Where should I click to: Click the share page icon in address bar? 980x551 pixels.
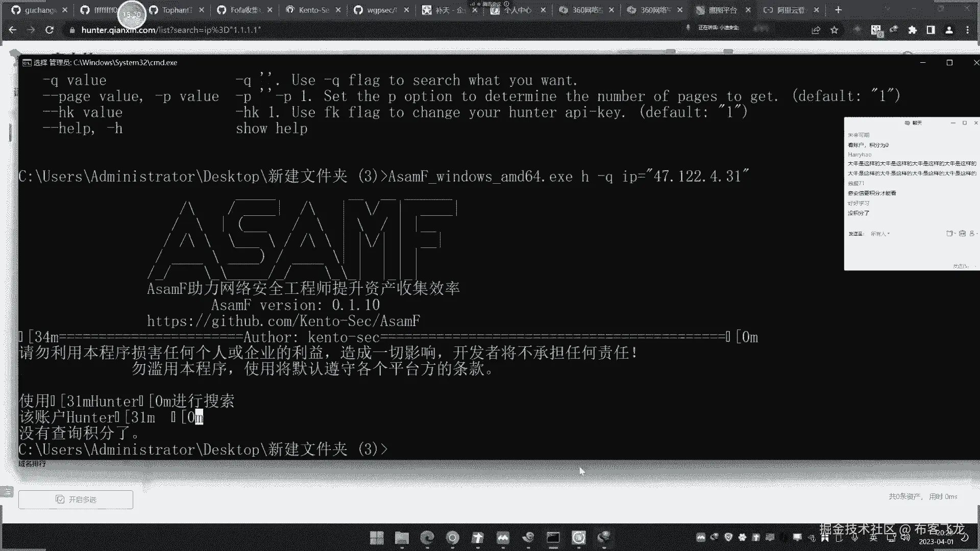click(816, 30)
